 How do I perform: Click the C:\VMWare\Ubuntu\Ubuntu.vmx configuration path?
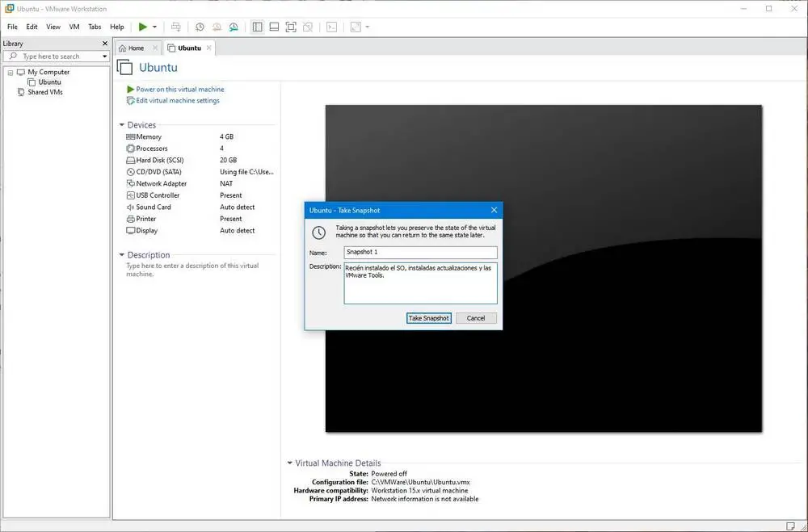pyautogui.click(x=420, y=482)
